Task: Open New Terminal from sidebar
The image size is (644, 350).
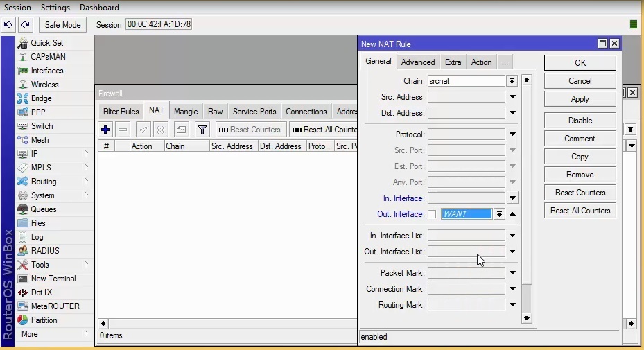Action: coord(53,279)
